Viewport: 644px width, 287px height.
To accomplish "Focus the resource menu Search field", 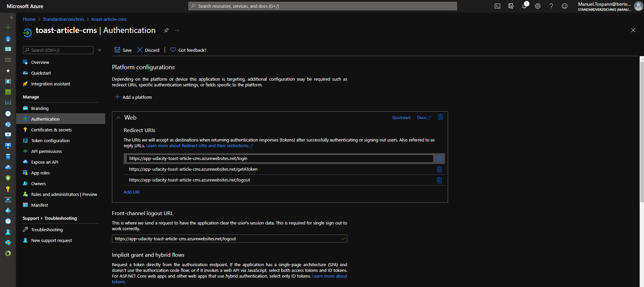I will (58, 50).
